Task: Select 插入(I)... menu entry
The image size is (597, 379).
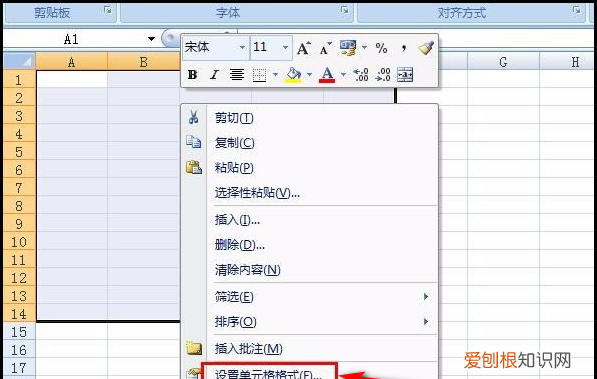Action: point(237,220)
